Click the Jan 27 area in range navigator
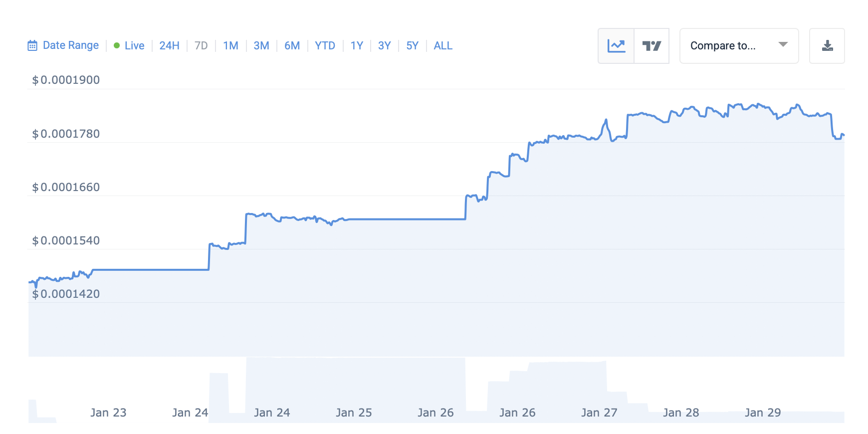This screenshot has width=868, height=434. click(599, 412)
